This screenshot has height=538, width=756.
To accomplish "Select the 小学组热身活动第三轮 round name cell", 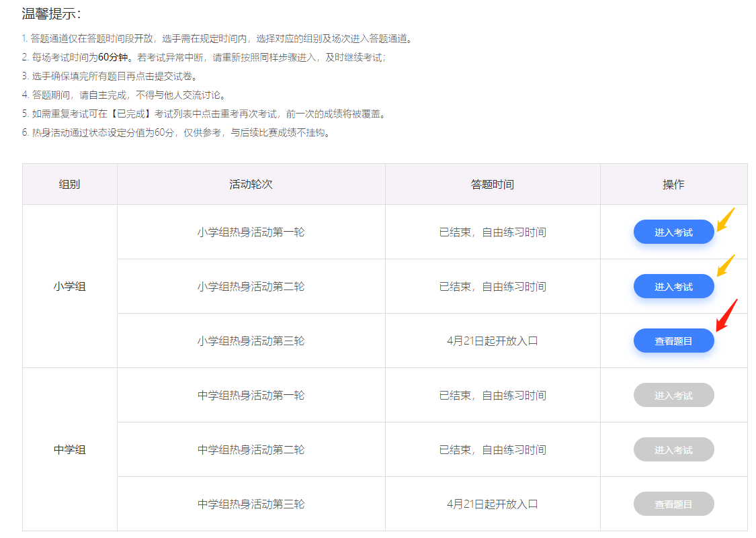I will [250, 340].
